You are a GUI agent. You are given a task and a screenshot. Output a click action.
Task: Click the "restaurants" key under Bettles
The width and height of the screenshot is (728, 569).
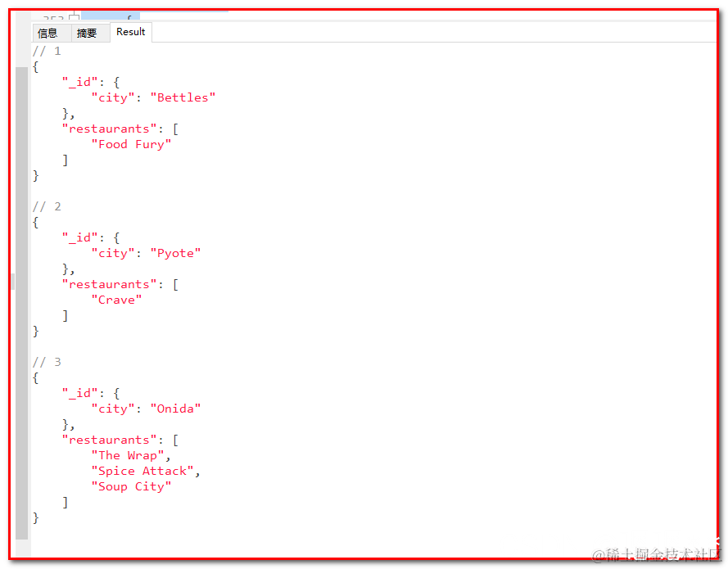click(x=110, y=129)
